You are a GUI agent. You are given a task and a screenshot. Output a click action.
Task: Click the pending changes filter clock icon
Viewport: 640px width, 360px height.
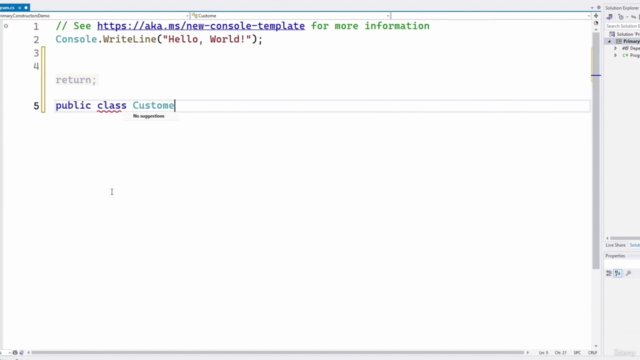(x=621, y=17)
